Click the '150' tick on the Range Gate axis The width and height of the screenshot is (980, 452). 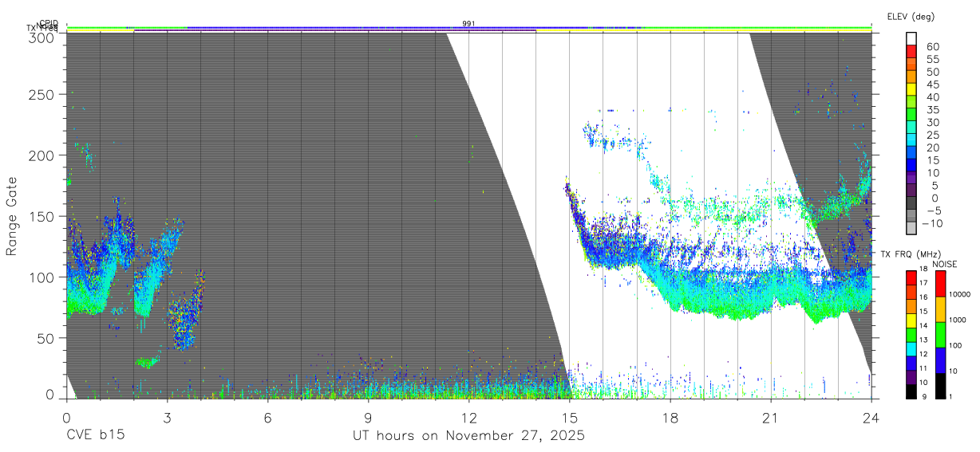point(41,216)
